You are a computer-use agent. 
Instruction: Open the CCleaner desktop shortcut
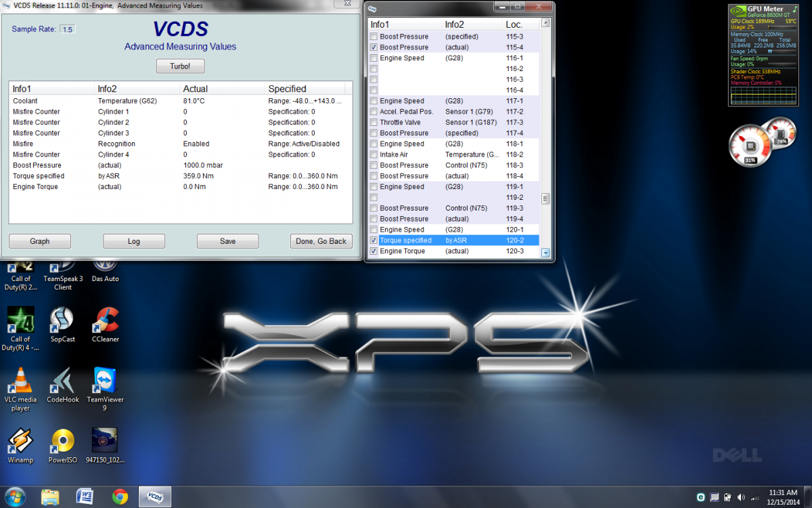coord(104,325)
